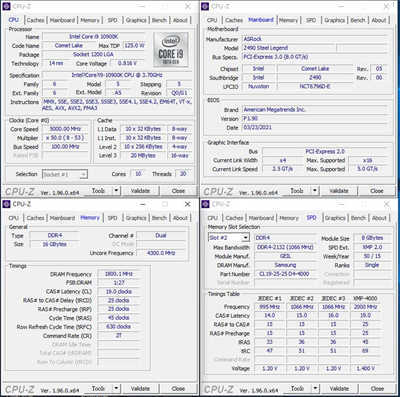Screen dimensions: 400x397
Task: Click the XMP-4000 voltage value 1.400 V
Action: [x=366, y=369]
